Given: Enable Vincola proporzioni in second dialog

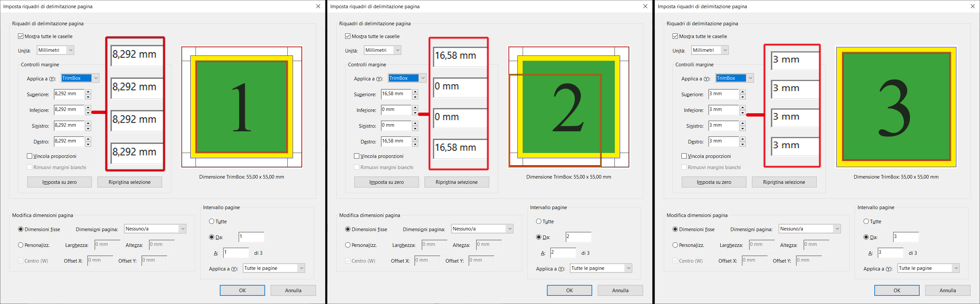Looking at the screenshot, I should pos(356,156).
